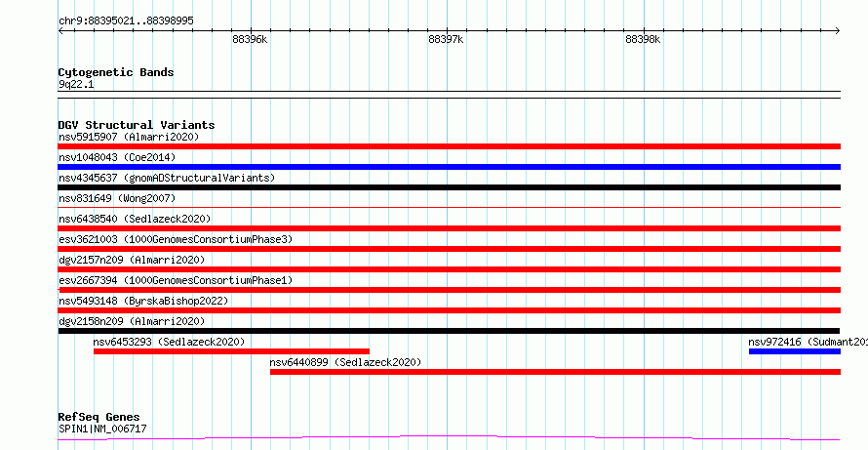Click the red esv3621003 variant bar

(x=449, y=249)
